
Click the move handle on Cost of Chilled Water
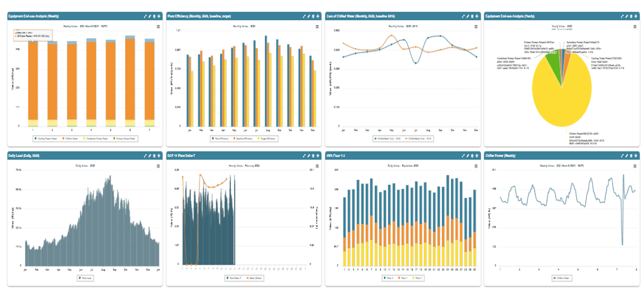click(x=476, y=16)
